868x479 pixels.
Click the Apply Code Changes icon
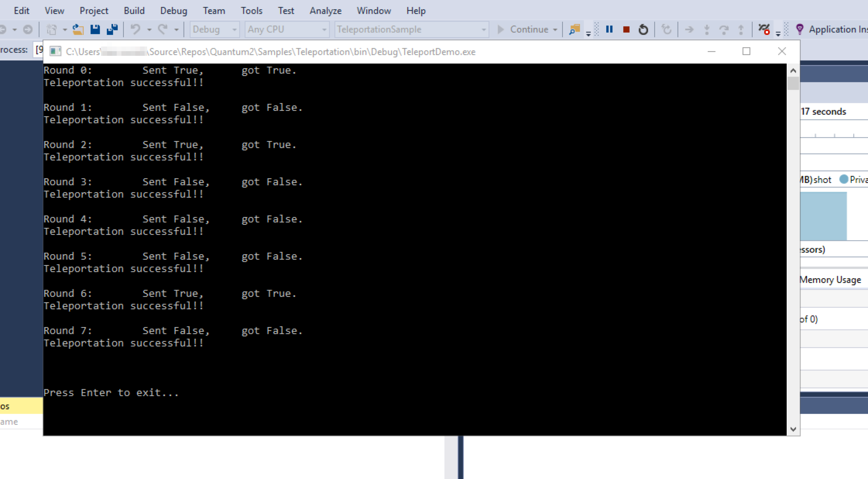click(x=666, y=29)
